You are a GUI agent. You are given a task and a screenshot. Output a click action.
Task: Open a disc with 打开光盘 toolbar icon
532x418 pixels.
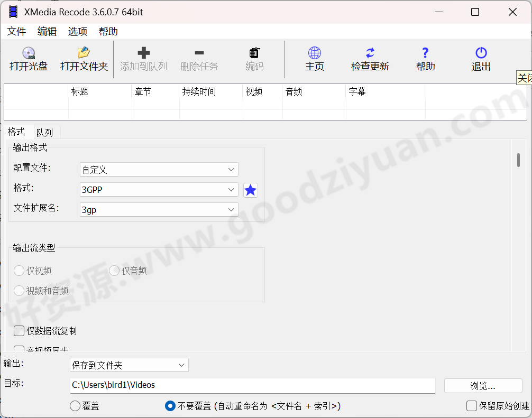pyautogui.click(x=28, y=58)
